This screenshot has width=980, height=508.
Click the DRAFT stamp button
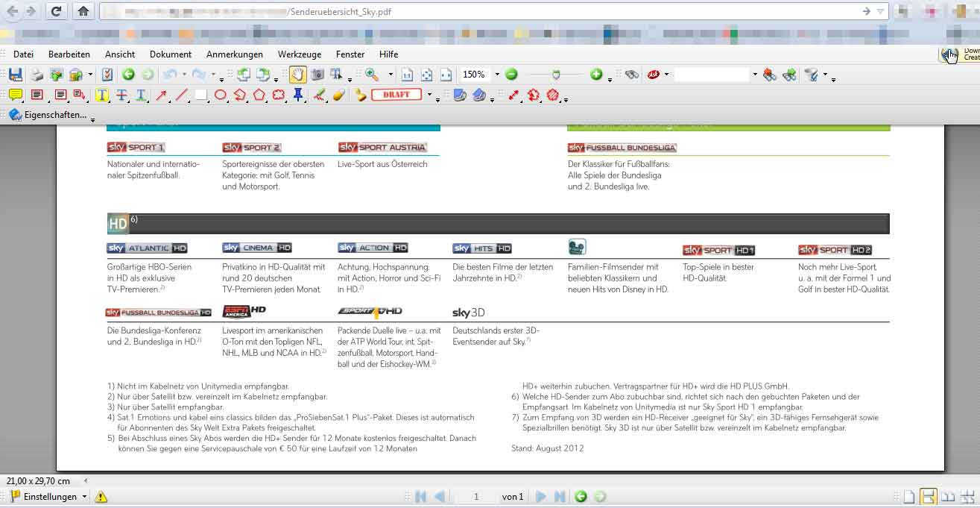(x=397, y=95)
